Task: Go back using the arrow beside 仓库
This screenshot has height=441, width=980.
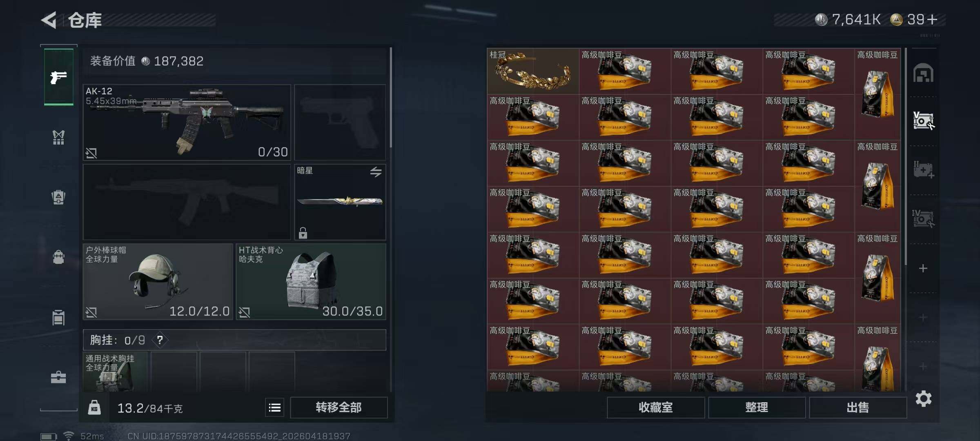Action: (49, 20)
